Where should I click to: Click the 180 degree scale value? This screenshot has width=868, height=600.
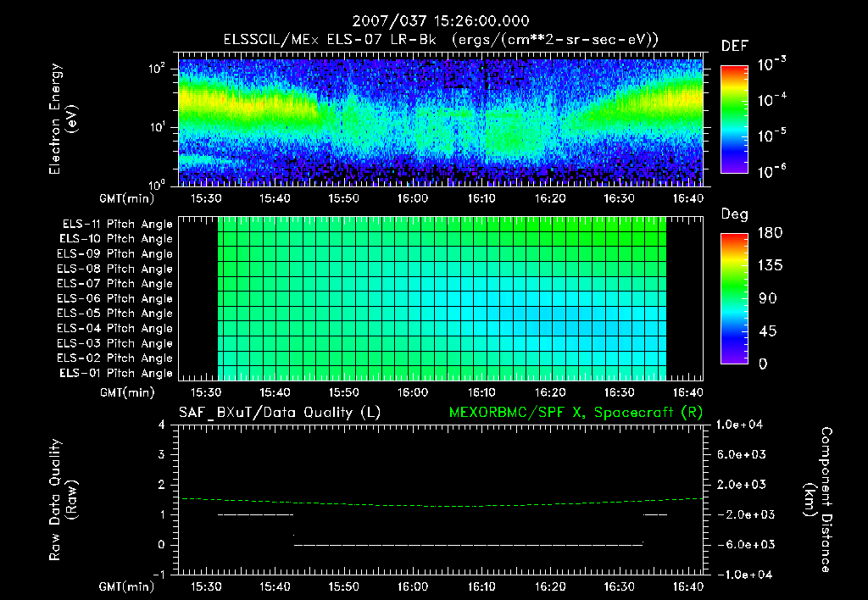770,233
